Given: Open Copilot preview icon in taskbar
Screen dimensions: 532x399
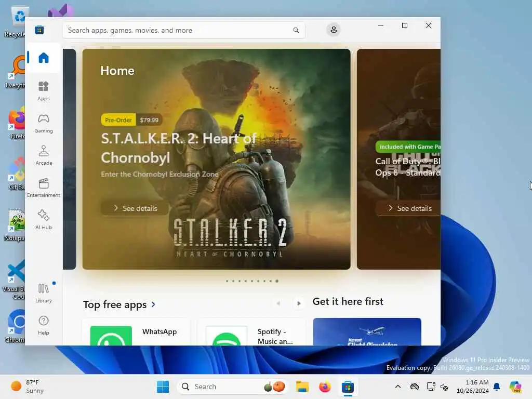Looking at the screenshot, I should pyautogui.click(x=515, y=387).
